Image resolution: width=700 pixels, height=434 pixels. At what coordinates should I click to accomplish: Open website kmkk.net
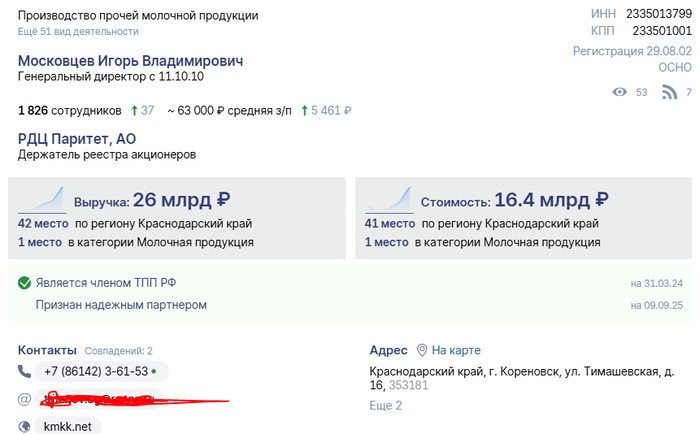click(x=67, y=426)
